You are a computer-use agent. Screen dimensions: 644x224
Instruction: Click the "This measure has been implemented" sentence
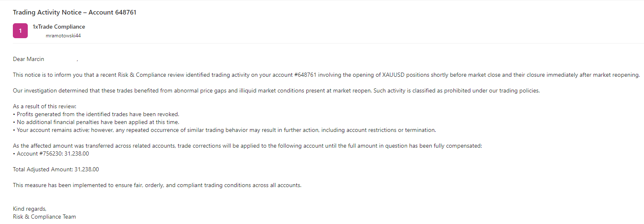click(157, 185)
